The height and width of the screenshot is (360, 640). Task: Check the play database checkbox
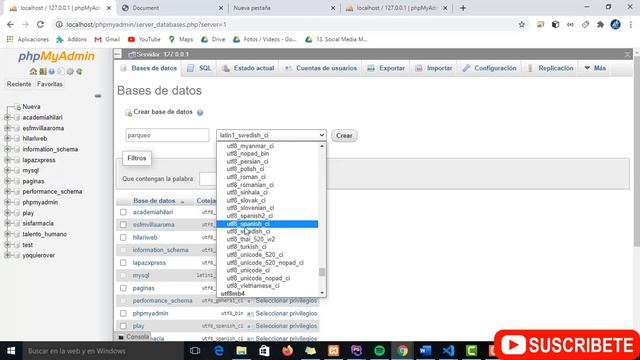click(123, 326)
